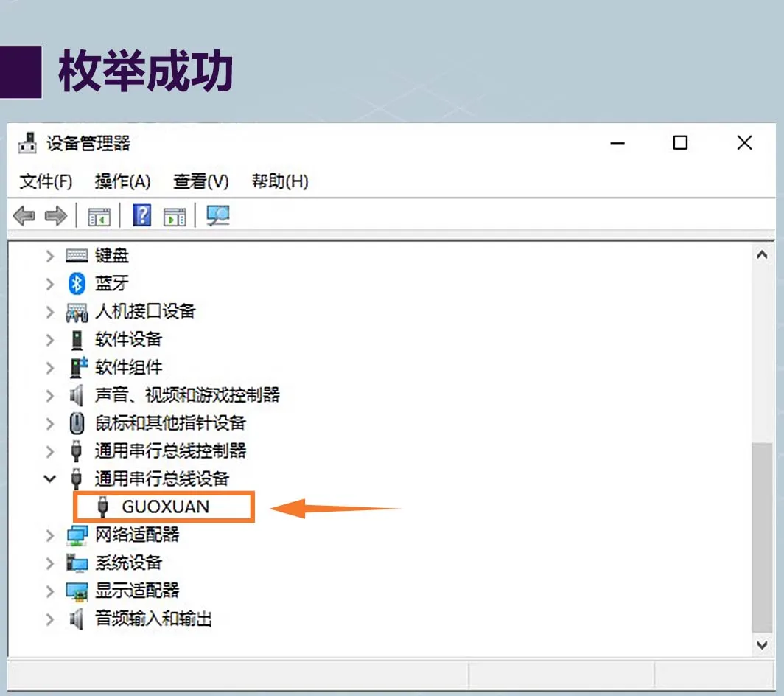
Task: Expand the 通用串行总线控制器 category
Action: point(49,452)
